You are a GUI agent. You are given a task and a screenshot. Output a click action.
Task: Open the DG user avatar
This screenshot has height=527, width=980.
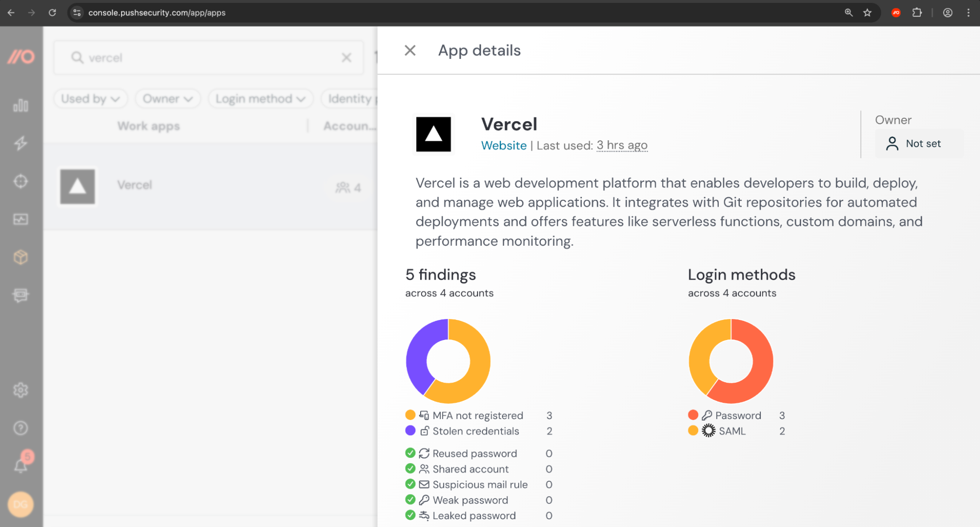(20, 504)
